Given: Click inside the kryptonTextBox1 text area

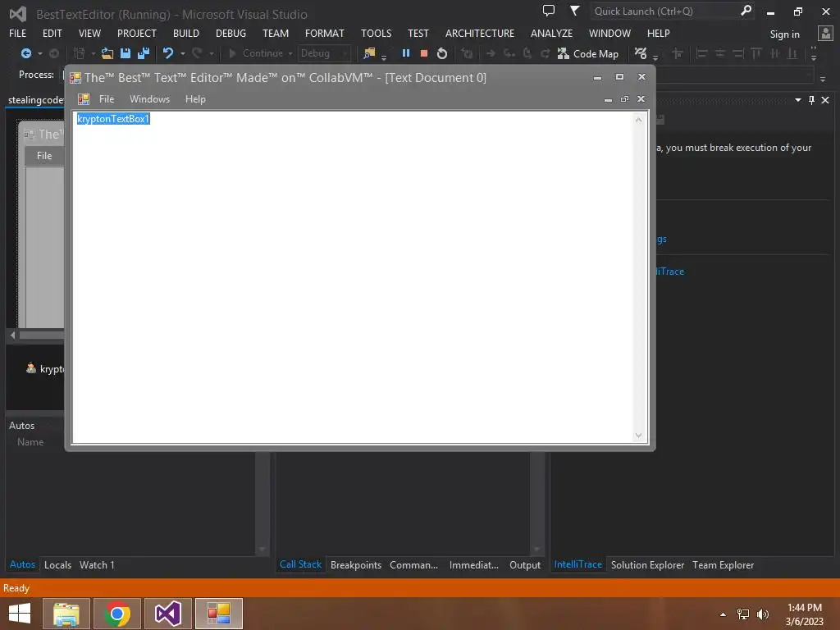Looking at the screenshot, I should (354, 277).
